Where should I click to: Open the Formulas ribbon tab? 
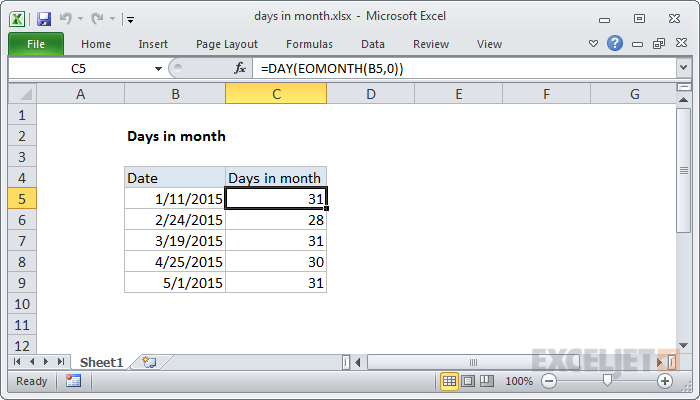(309, 44)
